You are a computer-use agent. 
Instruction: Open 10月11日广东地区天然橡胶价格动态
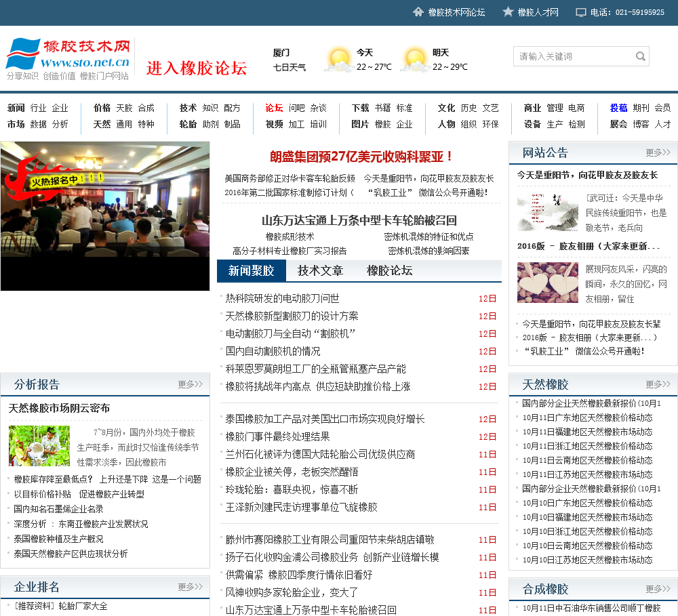click(x=588, y=417)
